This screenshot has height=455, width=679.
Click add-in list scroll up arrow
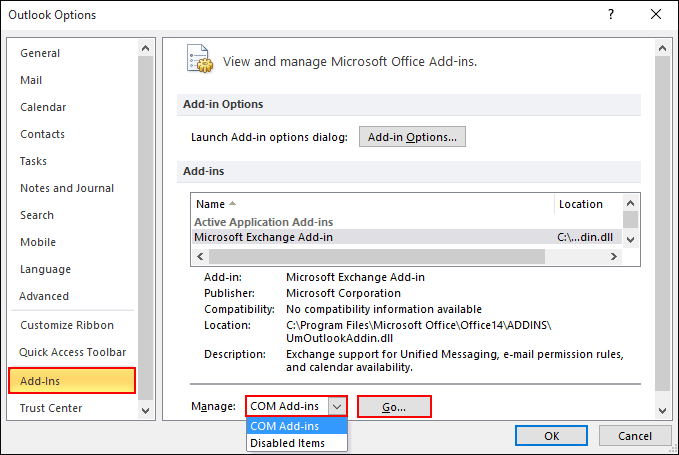(630, 203)
